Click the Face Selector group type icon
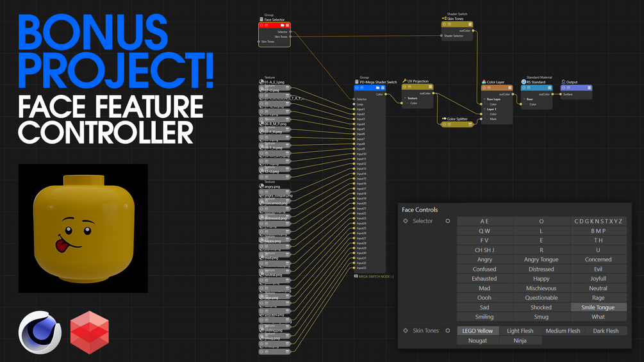The width and height of the screenshot is (644, 362). (x=261, y=19)
